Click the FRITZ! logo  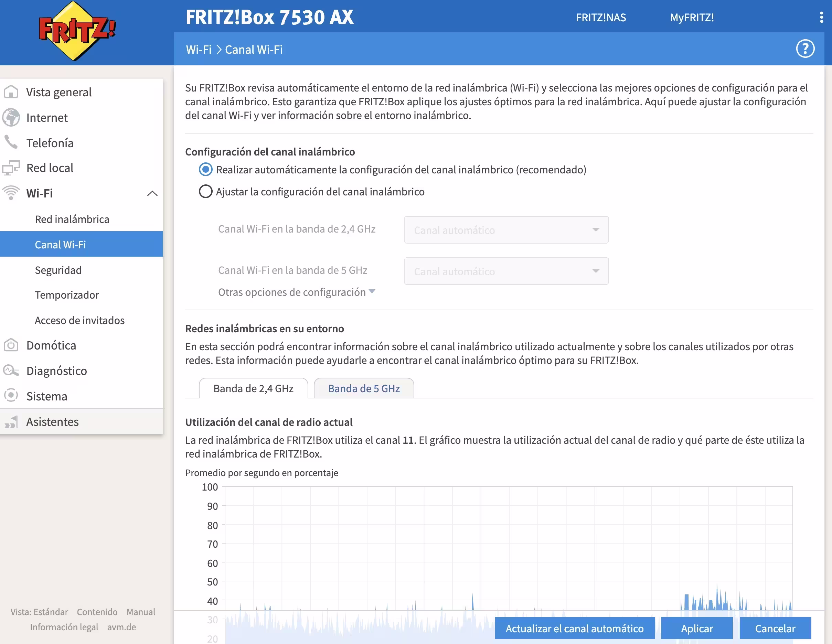77,31
